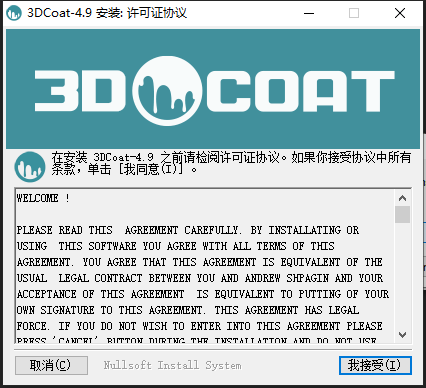Viewport: 426px width, 388px height.
Task: Click the 3DCOAT banner image
Action: click(x=213, y=89)
